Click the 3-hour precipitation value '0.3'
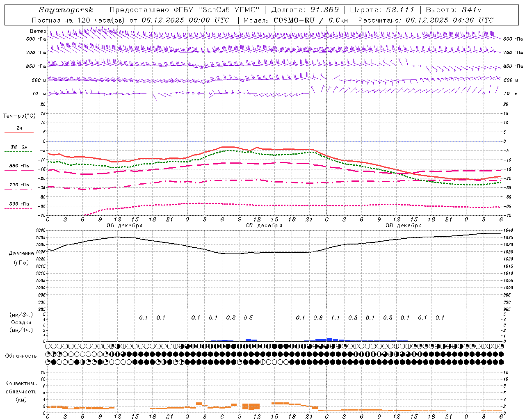 pos(353,317)
